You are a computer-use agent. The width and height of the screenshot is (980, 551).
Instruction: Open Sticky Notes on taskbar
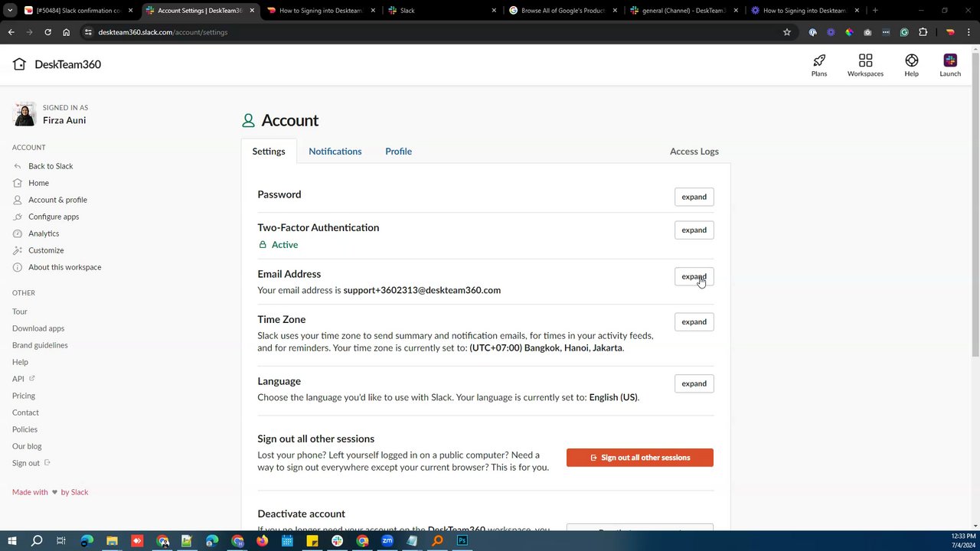(x=312, y=540)
